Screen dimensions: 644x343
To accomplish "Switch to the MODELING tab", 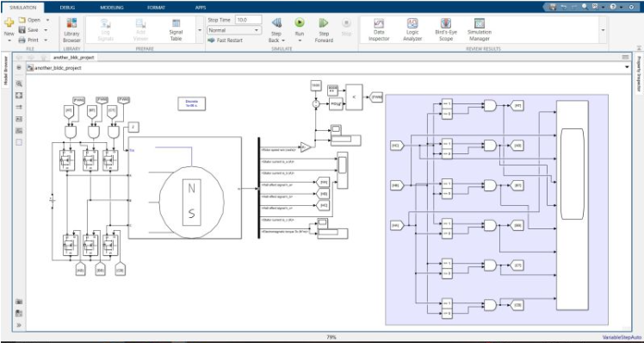I will [x=112, y=8].
